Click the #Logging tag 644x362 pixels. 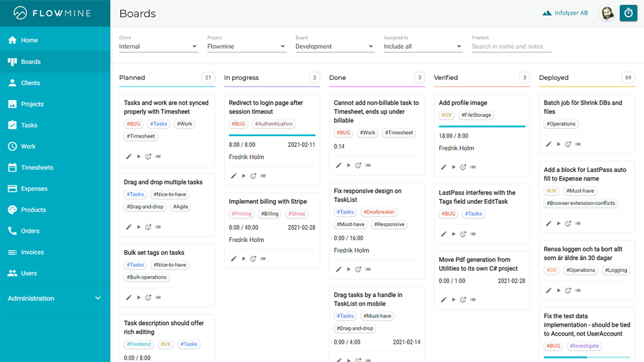[x=616, y=270]
